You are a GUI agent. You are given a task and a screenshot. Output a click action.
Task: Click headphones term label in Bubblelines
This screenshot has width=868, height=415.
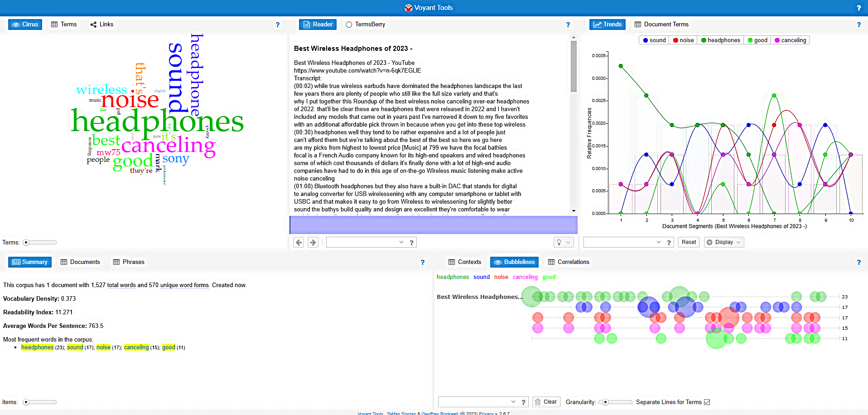click(453, 277)
